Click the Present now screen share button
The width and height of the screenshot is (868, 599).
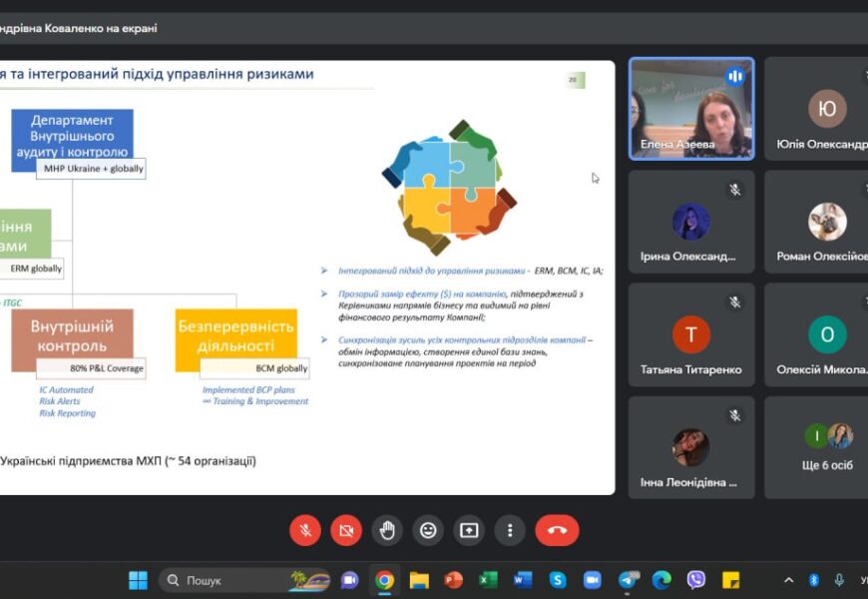[x=469, y=530]
